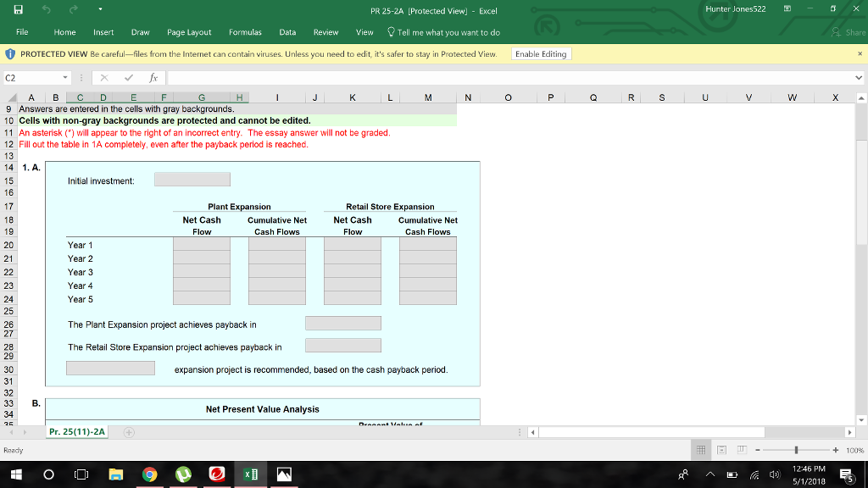The image size is (868, 488).
Task: Click Year 3 Plant Cumulative Net Cash Flows cell
Action: click(277, 271)
